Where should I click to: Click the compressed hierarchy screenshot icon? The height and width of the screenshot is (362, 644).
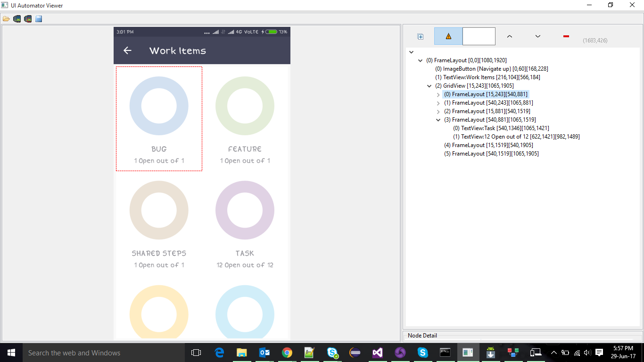[28, 19]
